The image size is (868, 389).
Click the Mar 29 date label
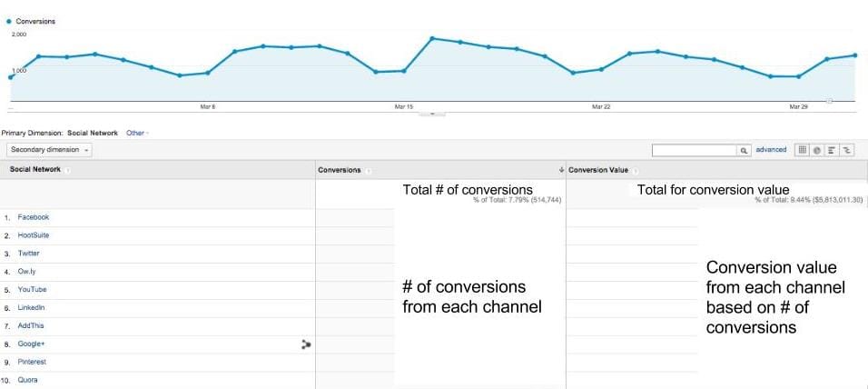click(798, 106)
